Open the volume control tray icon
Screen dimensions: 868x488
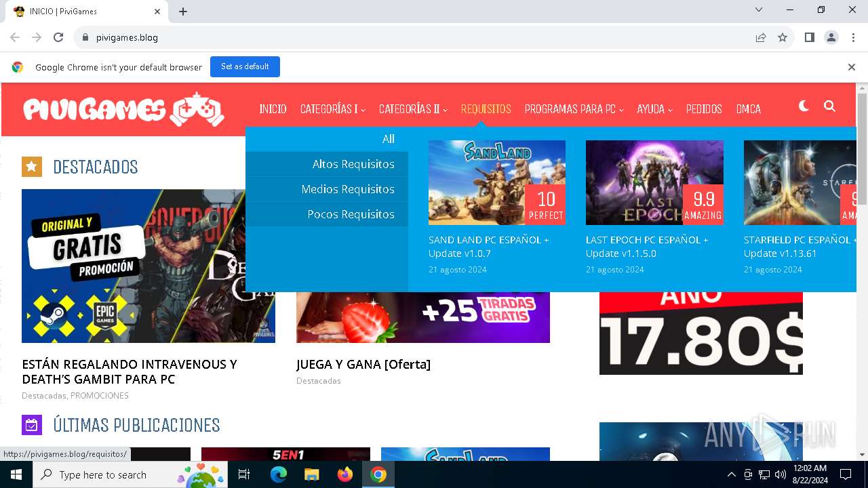pos(781,474)
